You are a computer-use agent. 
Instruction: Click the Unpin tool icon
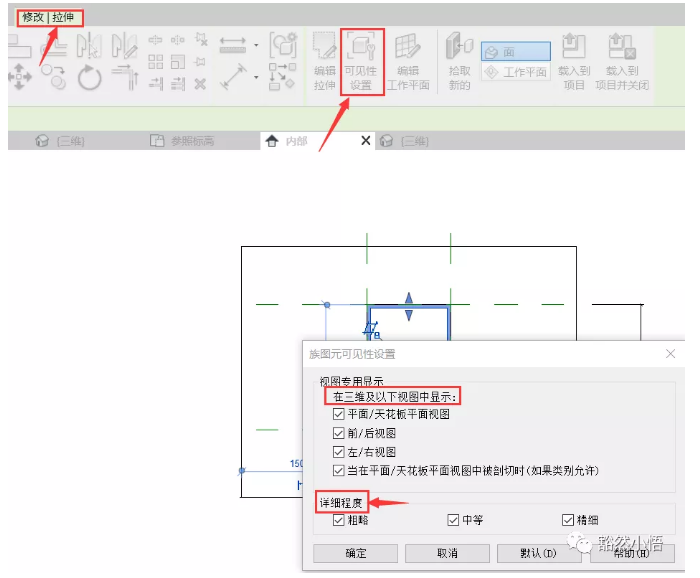[201, 39]
